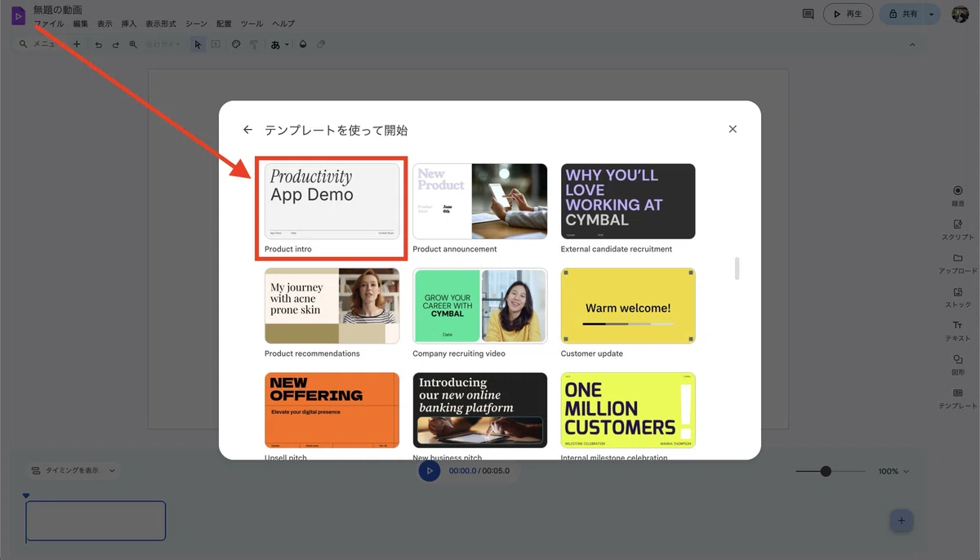Select the empty scene in the timeline
980x560 pixels.
point(96,521)
